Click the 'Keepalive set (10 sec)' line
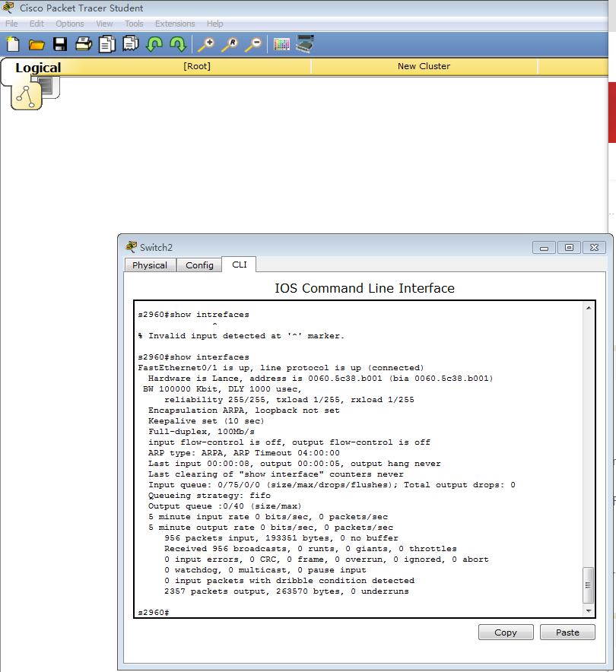The image size is (616, 672). 206,421
